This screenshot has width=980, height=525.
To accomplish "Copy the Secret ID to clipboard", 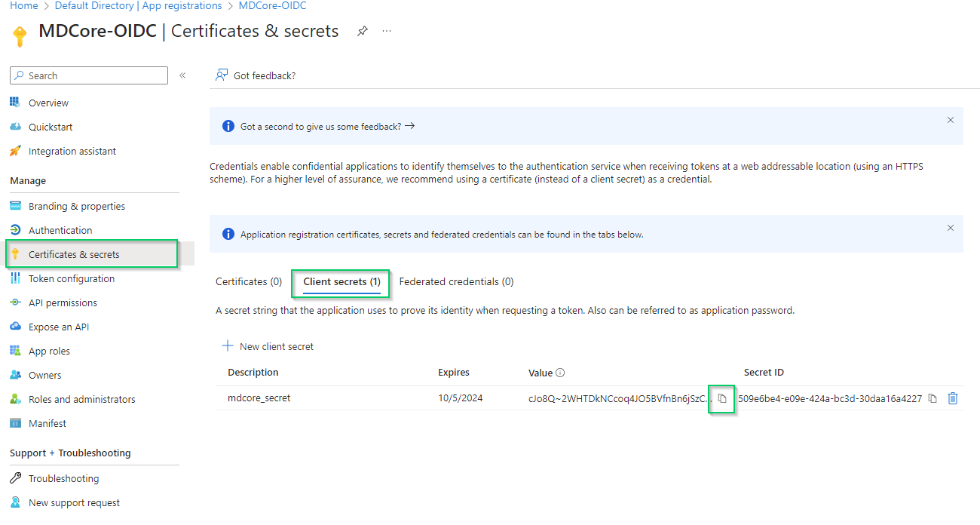I will pos(933,398).
